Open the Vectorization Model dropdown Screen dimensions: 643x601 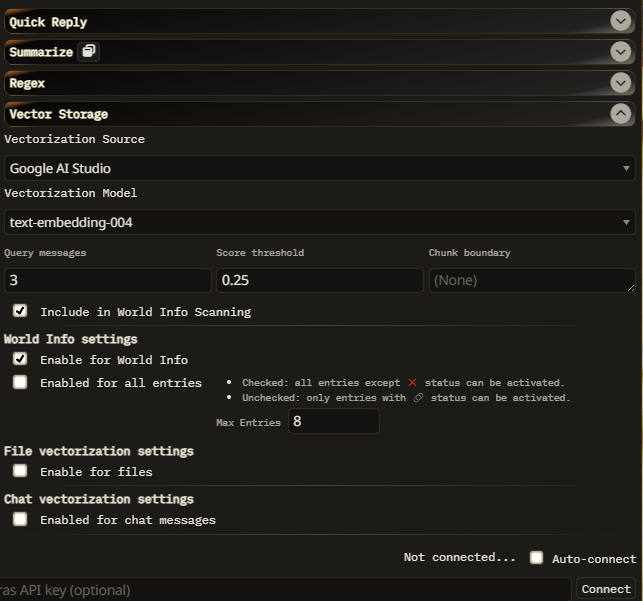point(319,222)
